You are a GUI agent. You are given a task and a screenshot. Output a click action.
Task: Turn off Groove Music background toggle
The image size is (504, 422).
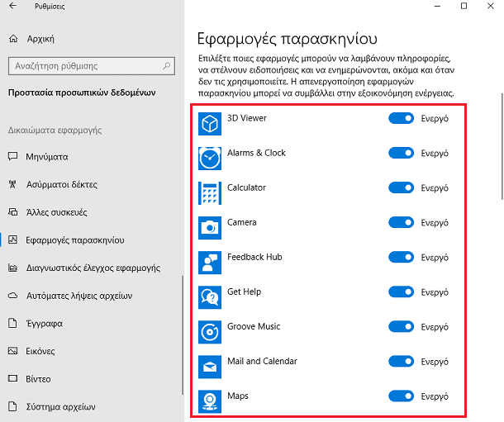(402, 326)
